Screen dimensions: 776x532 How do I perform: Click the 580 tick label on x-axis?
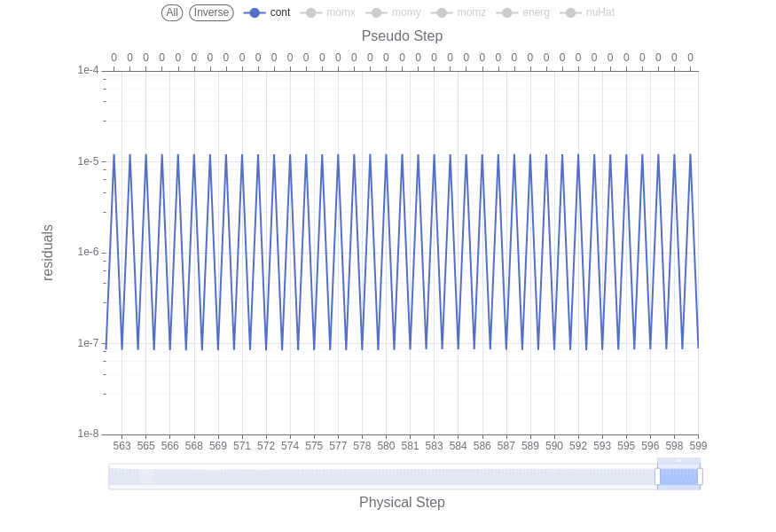[386, 446]
